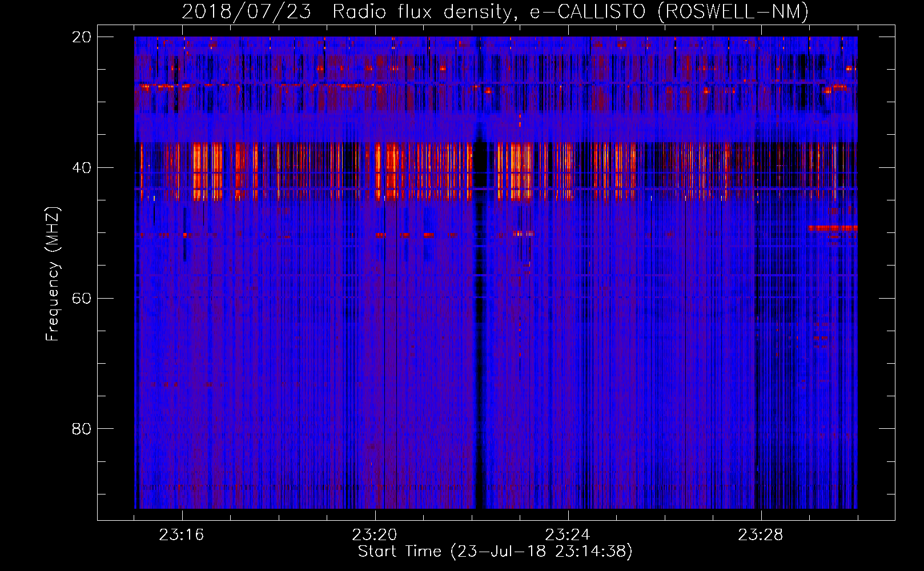This screenshot has height=571, width=924.
Task: Click the 60 MHz frequency tick label
Action: point(81,299)
